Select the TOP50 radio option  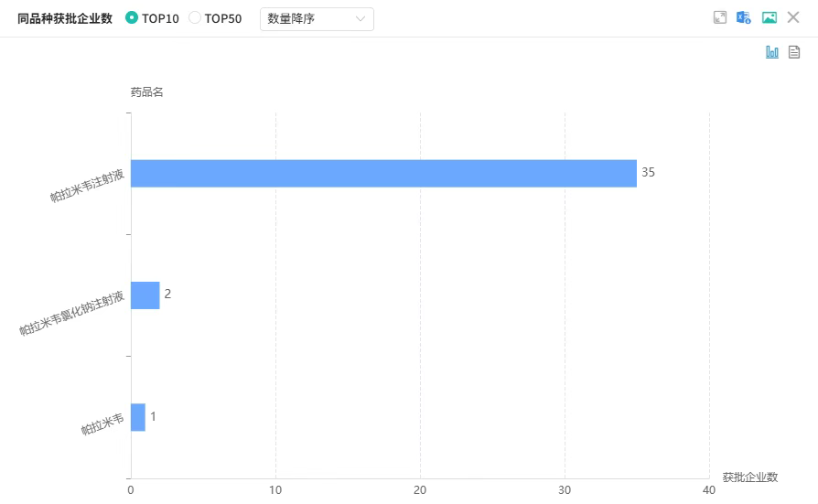pos(195,18)
